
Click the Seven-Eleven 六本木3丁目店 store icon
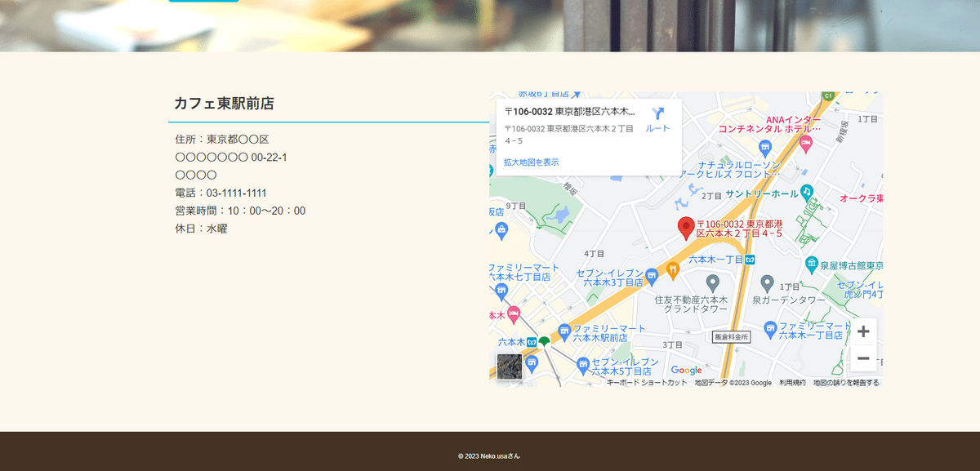(x=652, y=277)
